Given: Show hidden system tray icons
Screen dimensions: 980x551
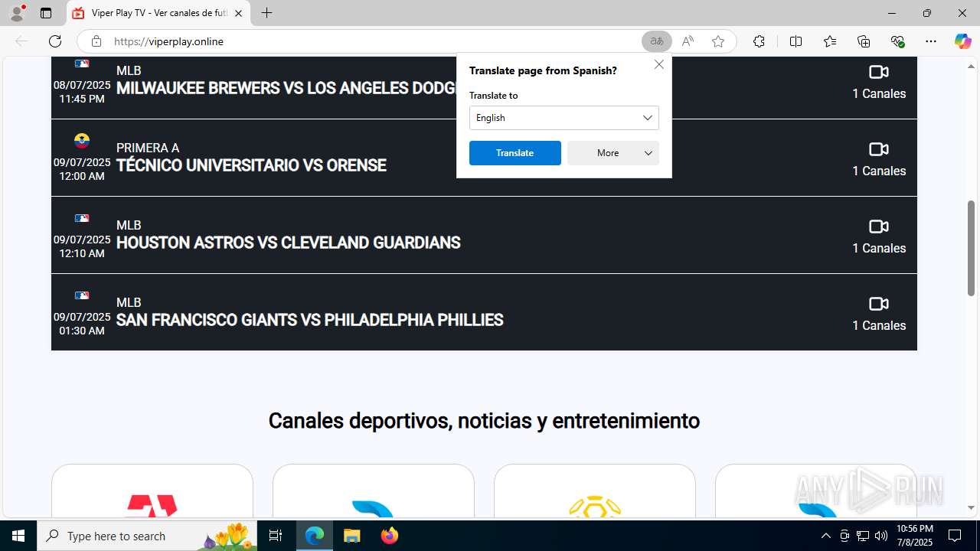Looking at the screenshot, I should click(x=825, y=536).
